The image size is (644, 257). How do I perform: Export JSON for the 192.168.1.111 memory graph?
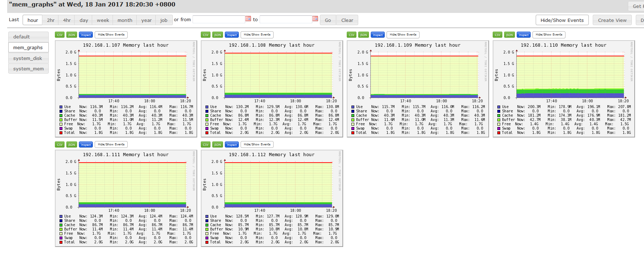71,145
